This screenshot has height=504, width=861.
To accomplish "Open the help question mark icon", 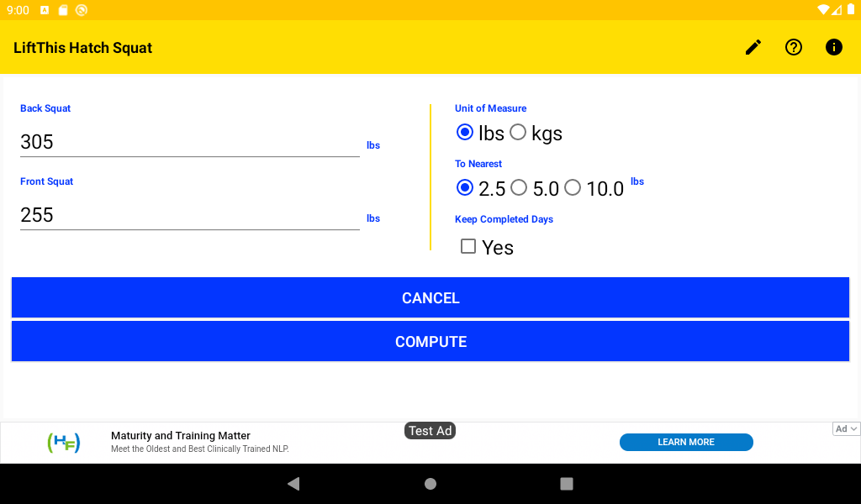I will click(x=794, y=47).
